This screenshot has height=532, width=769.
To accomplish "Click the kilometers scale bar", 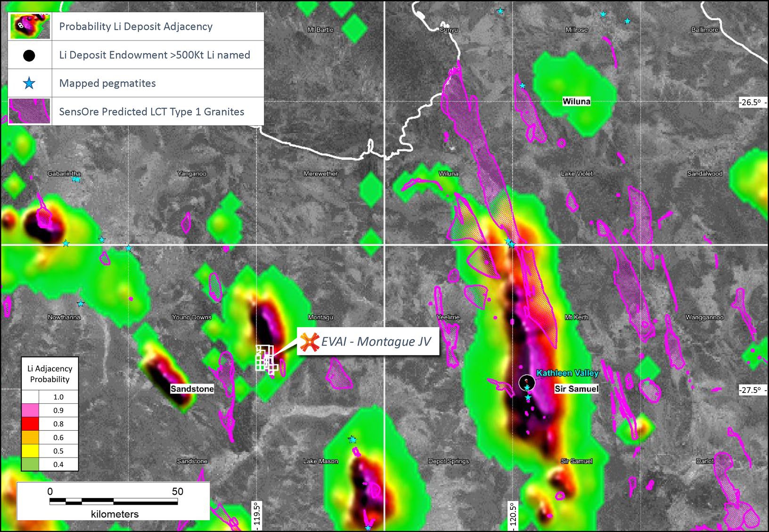I will (x=113, y=501).
